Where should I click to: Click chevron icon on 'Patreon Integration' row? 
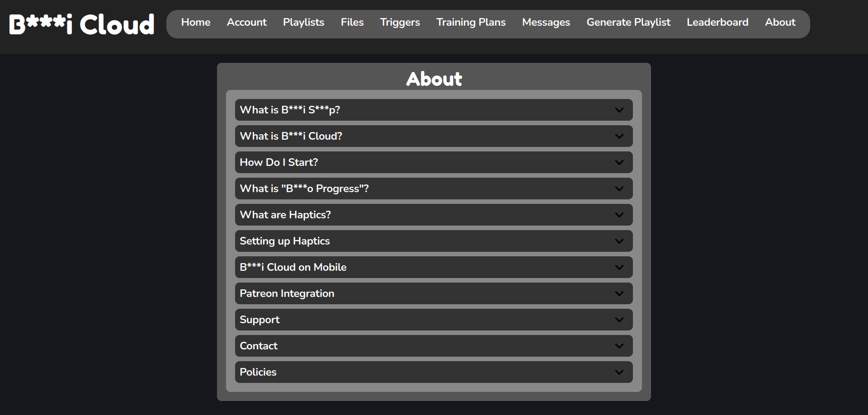[619, 293]
